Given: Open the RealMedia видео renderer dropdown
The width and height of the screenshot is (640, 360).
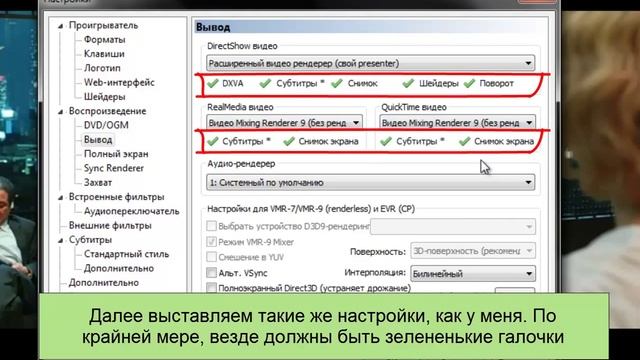Looking at the screenshot, I should coord(284,122).
